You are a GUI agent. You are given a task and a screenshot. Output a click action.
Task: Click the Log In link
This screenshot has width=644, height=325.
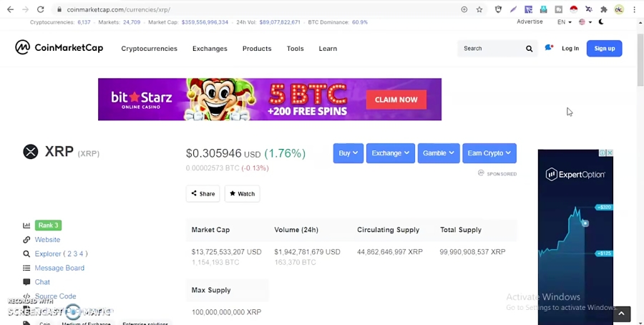tap(570, 49)
